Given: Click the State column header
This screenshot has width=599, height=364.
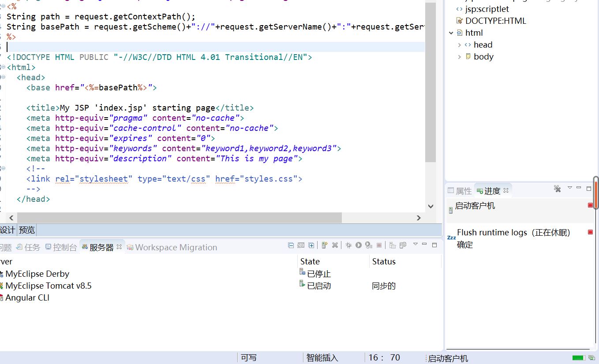Looking at the screenshot, I should (333, 261).
